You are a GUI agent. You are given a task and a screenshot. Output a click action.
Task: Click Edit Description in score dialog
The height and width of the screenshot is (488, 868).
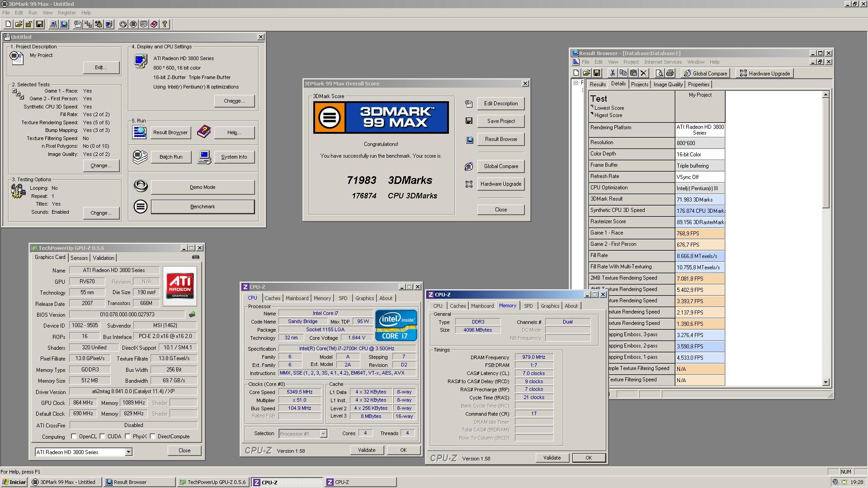coord(501,103)
